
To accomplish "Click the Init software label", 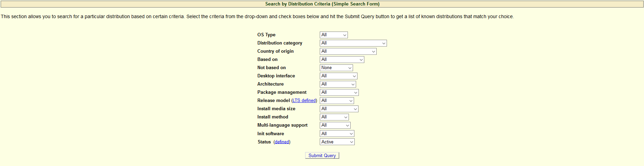I will [271, 133].
